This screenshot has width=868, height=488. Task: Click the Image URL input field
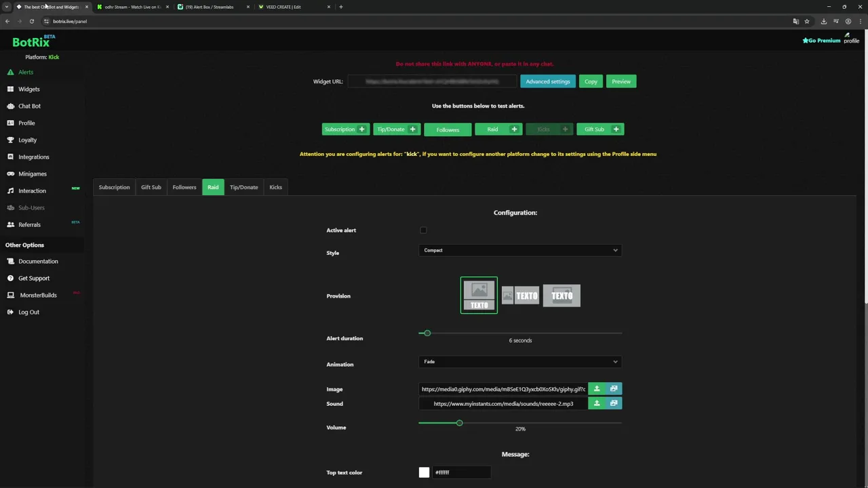[x=503, y=389]
